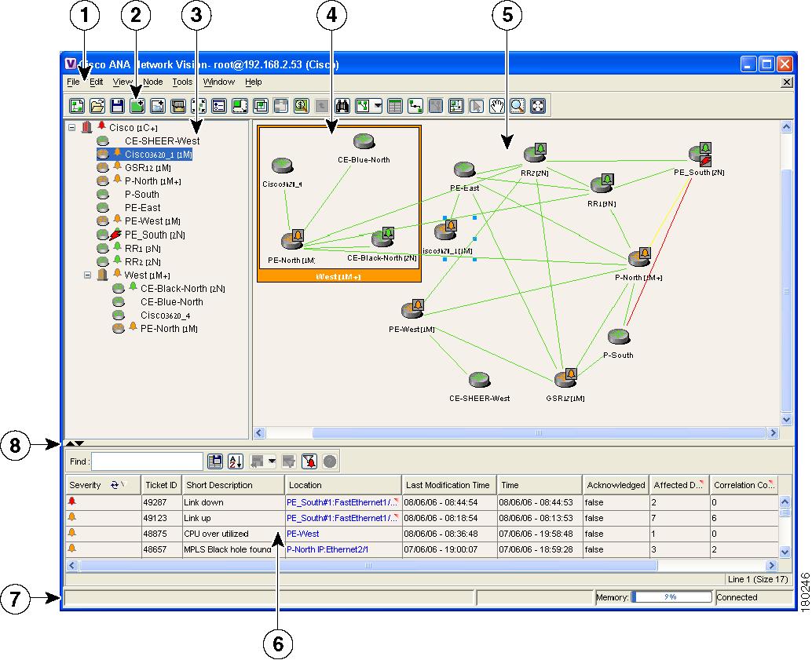Click the up triangle above the ticket pane
This screenshot has height=660, width=812.
click(70, 443)
